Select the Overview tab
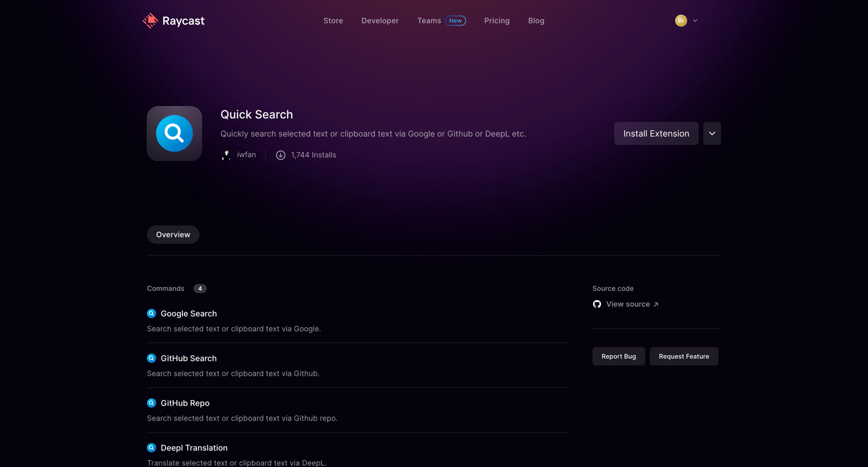Screen dimensions: 868x467 (173, 235)
